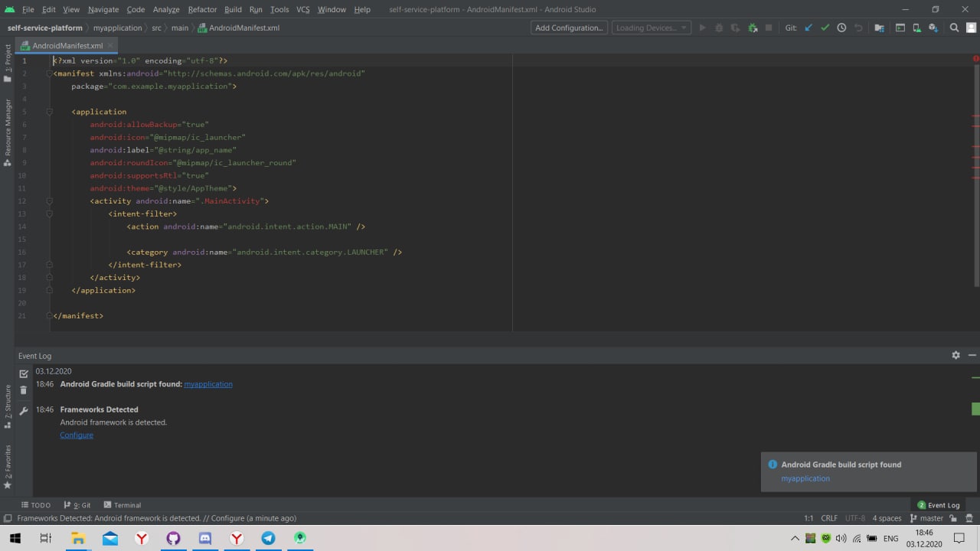Toggle the TODO tool window
This screenshot has height=551, width=980.
tap(36, 505)
